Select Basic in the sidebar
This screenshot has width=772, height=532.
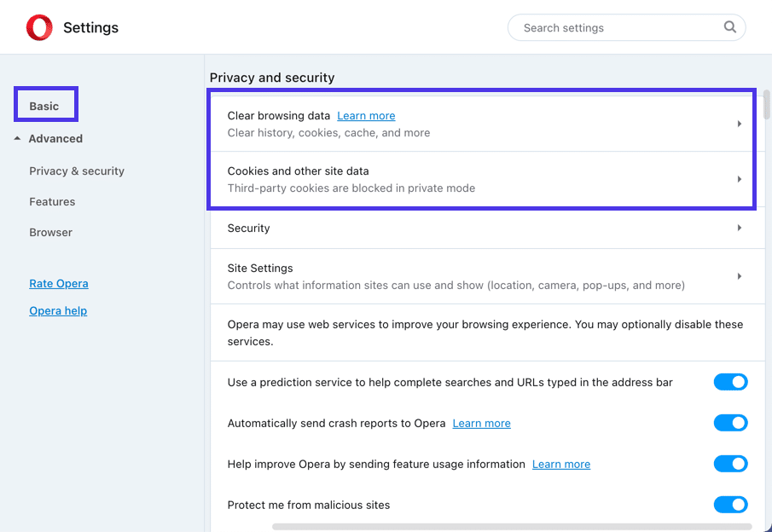[45, 105]
